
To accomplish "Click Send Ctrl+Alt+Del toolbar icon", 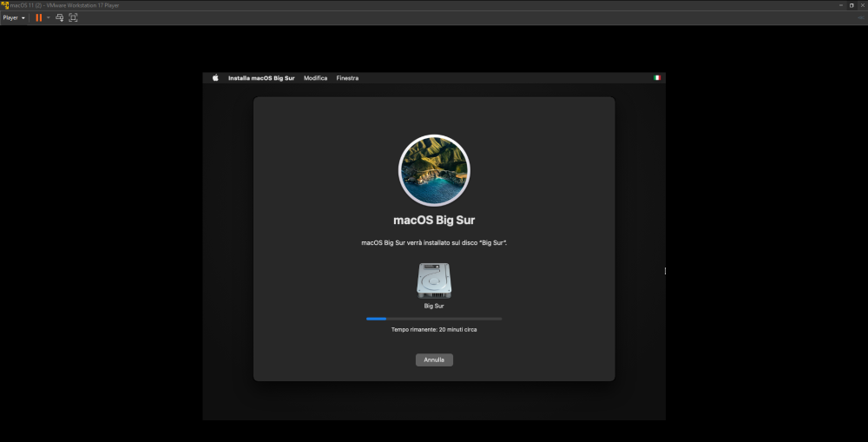I will (x=59, y=17).
